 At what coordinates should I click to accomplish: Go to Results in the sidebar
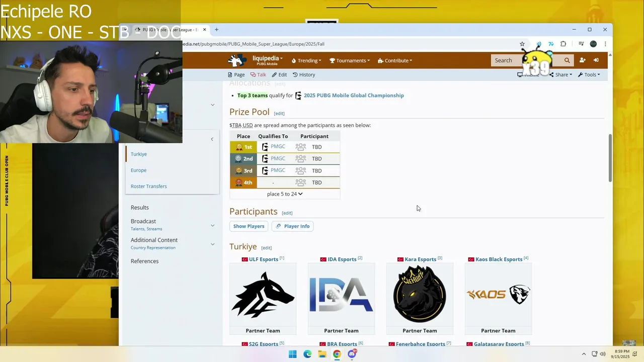tap(140, 207)
